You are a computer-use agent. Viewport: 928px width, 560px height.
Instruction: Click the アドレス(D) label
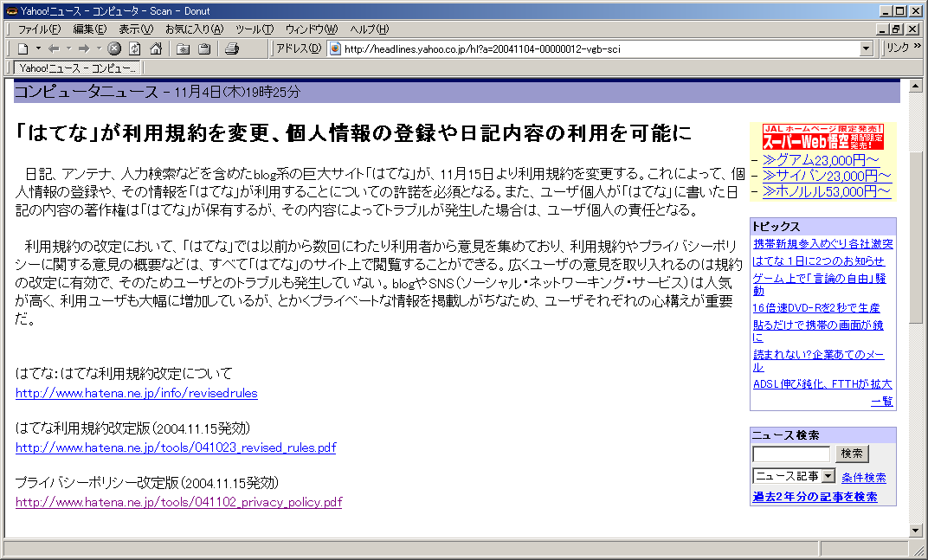tap(299, 48)
